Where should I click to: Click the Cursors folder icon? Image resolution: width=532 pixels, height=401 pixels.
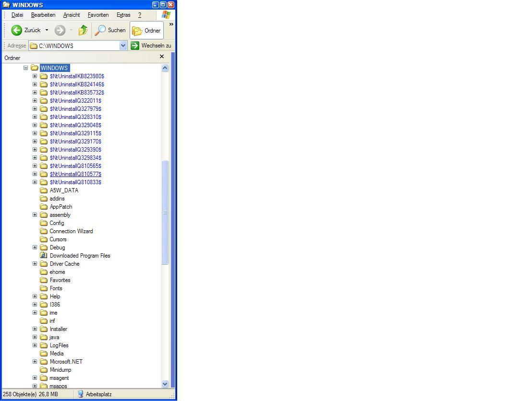click(x=43, y=239)
